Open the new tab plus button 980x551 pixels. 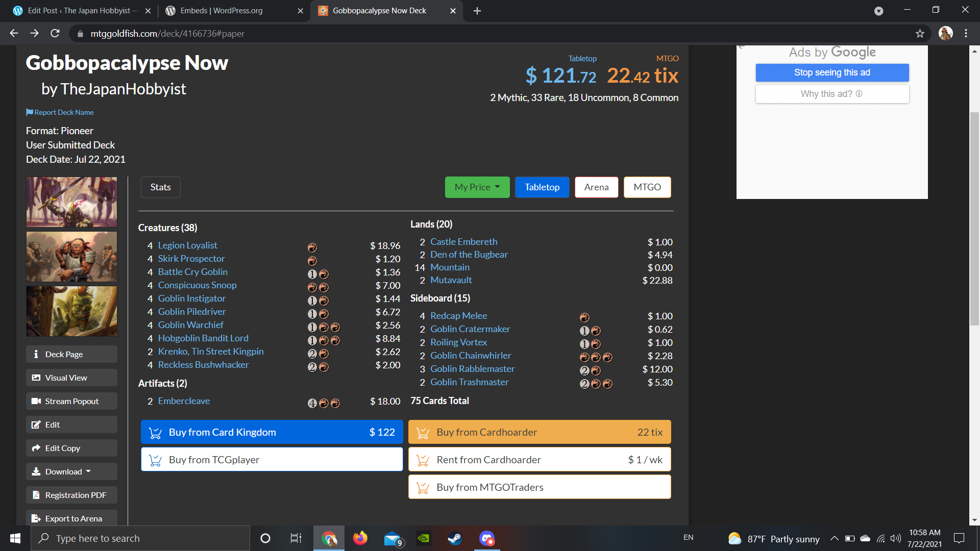pos(477,11)
